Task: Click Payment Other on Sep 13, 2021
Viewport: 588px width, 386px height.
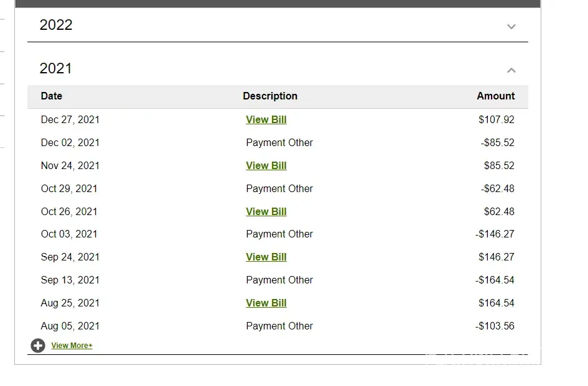Action: (279, 280)
